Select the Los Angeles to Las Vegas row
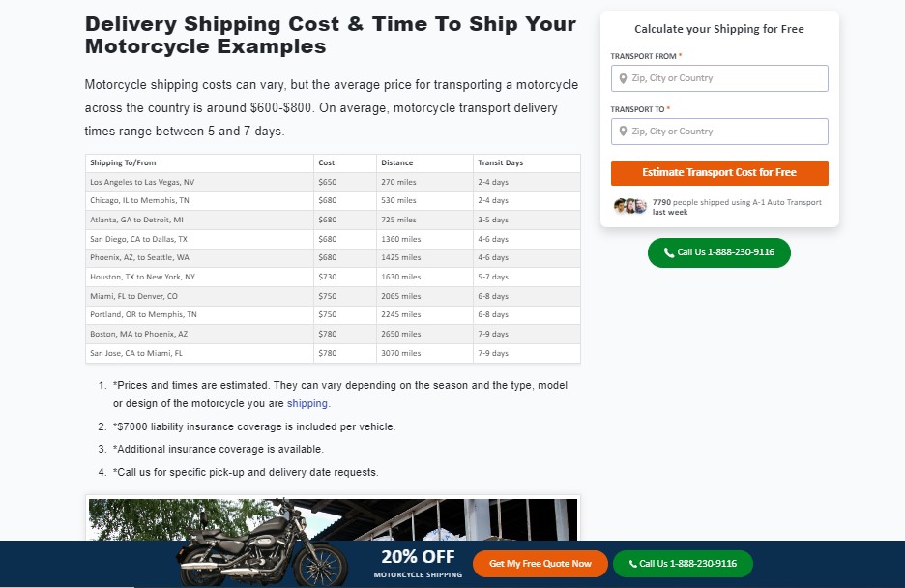 pyautogui.click(x=333, y=182)
